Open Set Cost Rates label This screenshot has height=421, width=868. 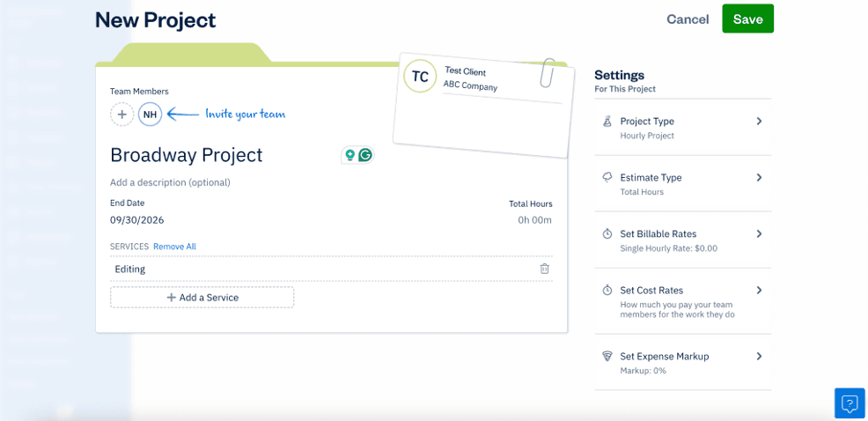pos(651,291)
